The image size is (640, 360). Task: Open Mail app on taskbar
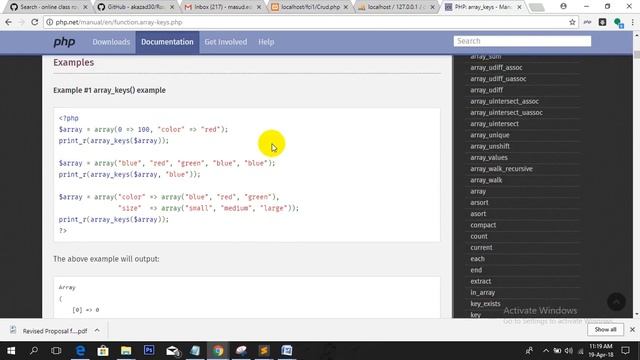[173, 351]
